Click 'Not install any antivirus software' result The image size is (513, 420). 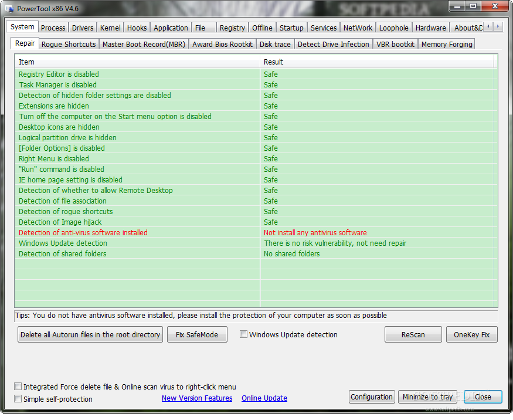coord(315,232)
